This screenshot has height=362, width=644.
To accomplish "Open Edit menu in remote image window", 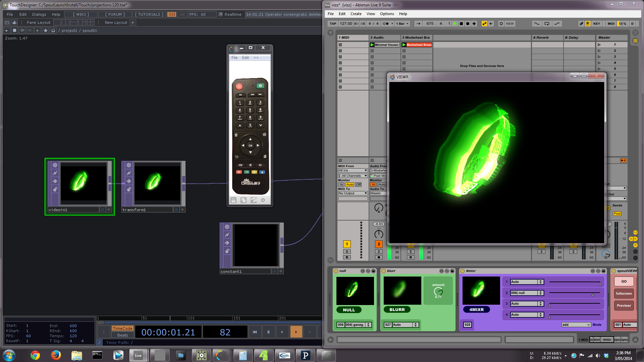I will [246, 58].
